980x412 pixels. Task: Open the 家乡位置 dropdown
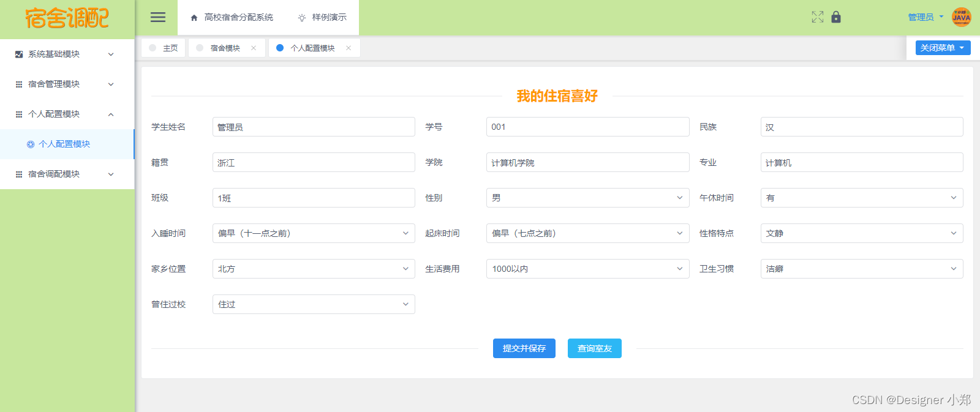(314, 269)
